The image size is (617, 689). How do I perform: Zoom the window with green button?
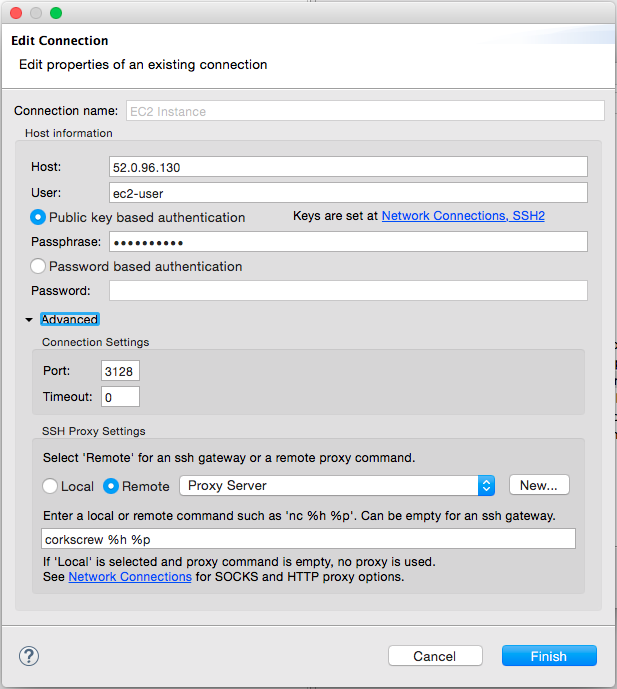pyautogui.click(x=56, y=13)
